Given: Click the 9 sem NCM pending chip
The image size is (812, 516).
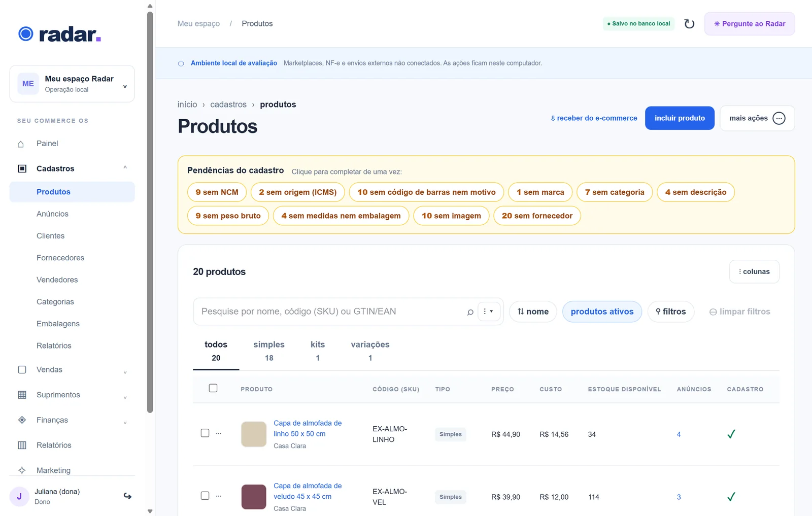Looking at the screenshot, I should pyautogui.click(x=217, y=192).
